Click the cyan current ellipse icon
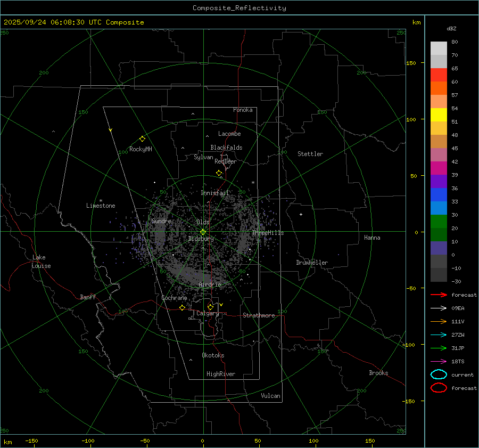 (439, 374)
